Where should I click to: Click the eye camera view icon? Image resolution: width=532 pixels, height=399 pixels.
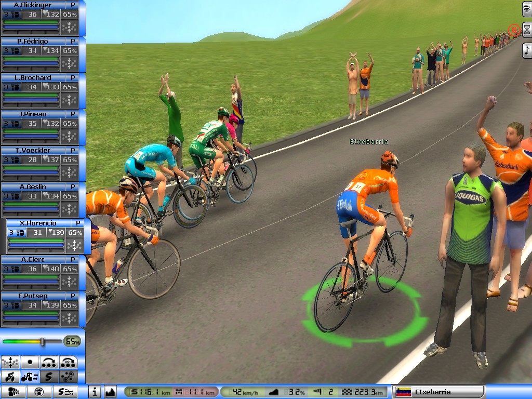tap(526, 8)
